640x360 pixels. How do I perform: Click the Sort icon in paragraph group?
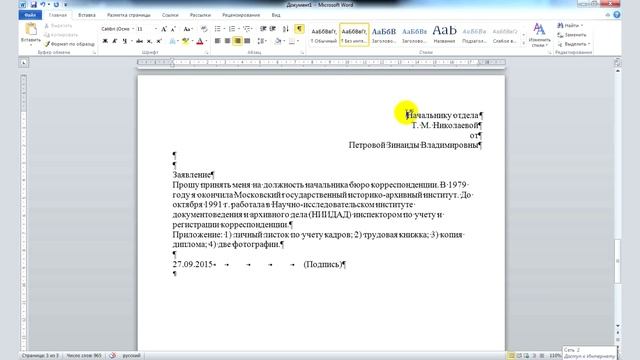click(x=286, y=29)
